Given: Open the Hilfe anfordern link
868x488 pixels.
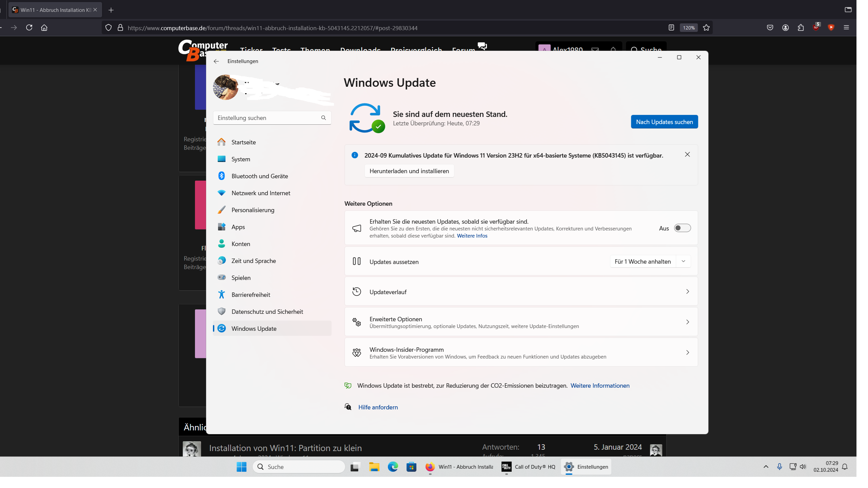Looking at the screenshot, I should (378, 407).
